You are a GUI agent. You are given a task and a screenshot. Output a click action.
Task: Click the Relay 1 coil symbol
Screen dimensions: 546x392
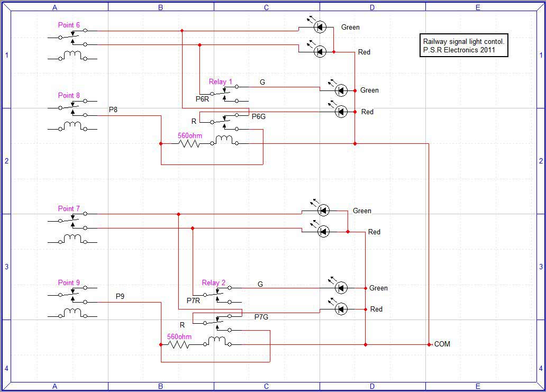tap(225, 140)
